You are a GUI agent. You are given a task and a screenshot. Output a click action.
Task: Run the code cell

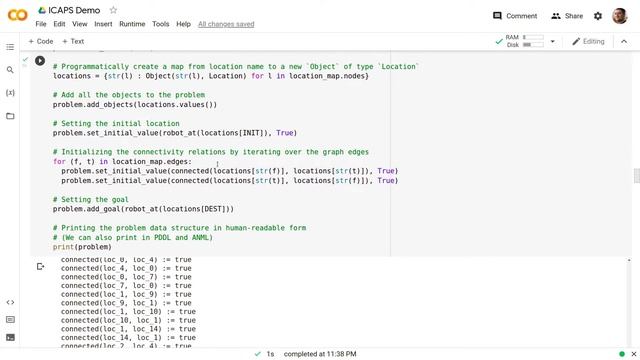tap(40, 61)
